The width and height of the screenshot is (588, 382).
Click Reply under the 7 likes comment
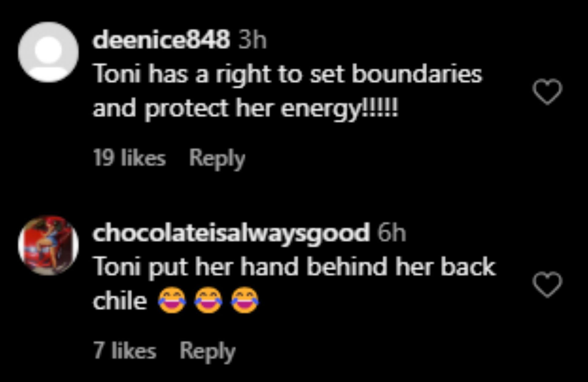pyautogui.click(x=208, y=352)
